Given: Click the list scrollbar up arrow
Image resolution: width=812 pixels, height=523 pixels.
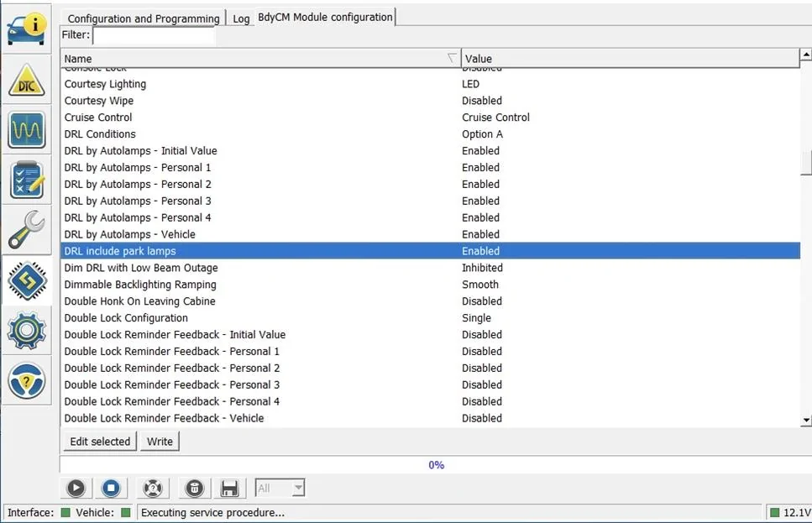Looking at the screenshot, I should (x=806, y=55).
